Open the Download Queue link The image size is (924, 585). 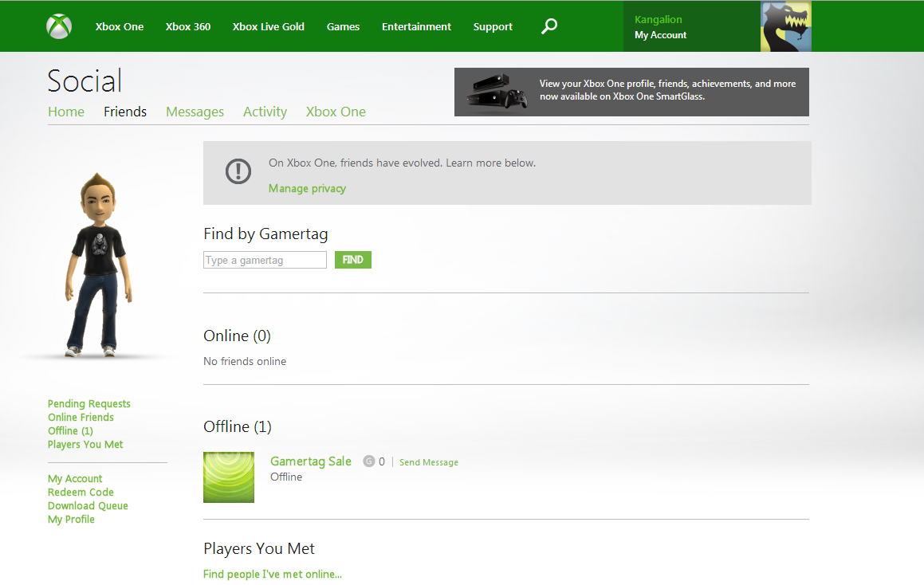pos(88,506)
